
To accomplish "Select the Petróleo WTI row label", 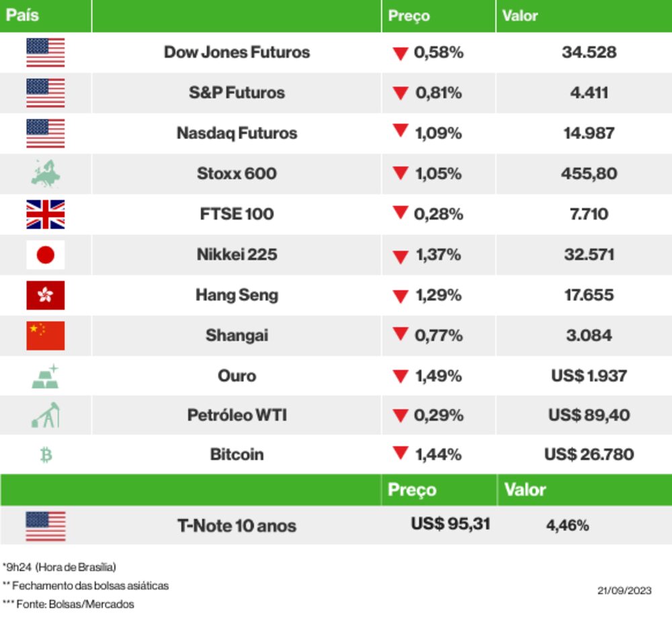I will pyautogui.click(x=237, y=415).
